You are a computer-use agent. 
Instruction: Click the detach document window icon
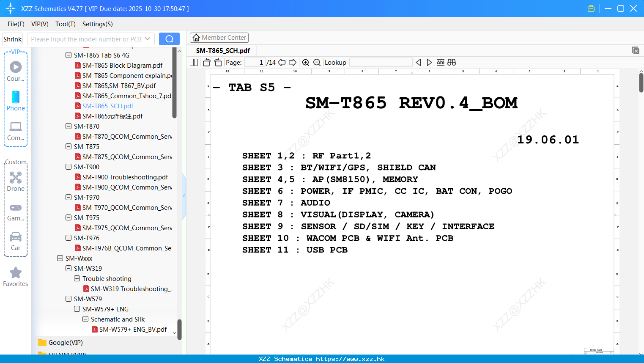636,50
